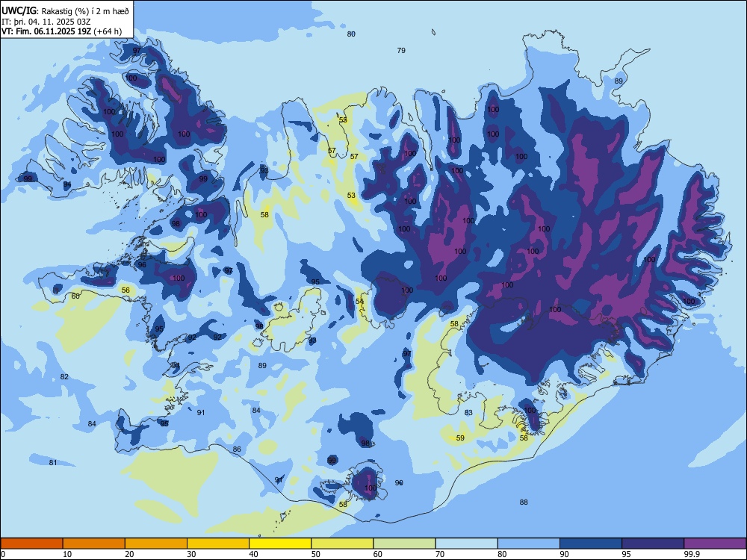Screen dimensions: 747x560
Task: Click the map value '55' on the northern peninsula
Action: pos(343,120)
